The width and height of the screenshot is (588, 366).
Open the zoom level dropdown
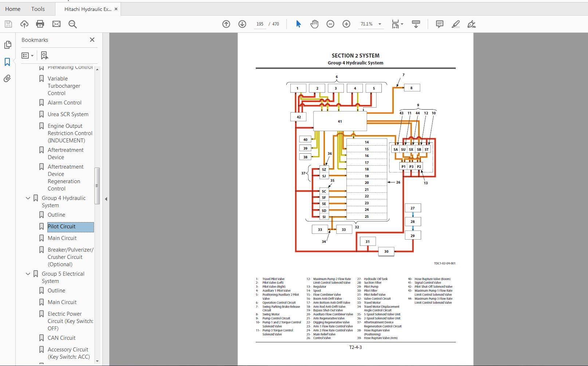(x=379, y=24)
